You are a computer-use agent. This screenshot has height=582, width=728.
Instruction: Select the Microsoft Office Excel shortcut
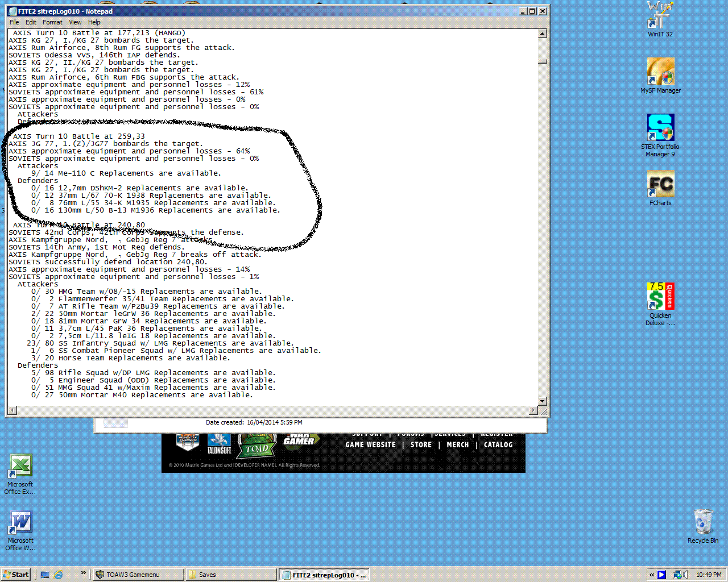tap(20, 474)
